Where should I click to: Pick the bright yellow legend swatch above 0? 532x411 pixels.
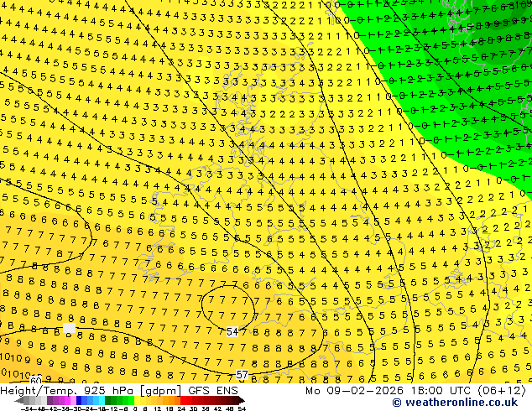tap(137, 400)
